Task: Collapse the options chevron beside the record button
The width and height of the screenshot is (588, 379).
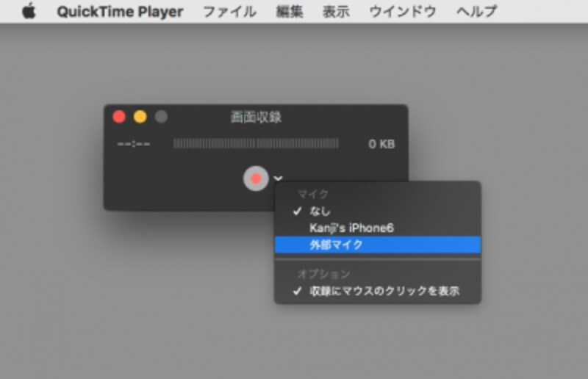Action: click(x=279, y=178)
